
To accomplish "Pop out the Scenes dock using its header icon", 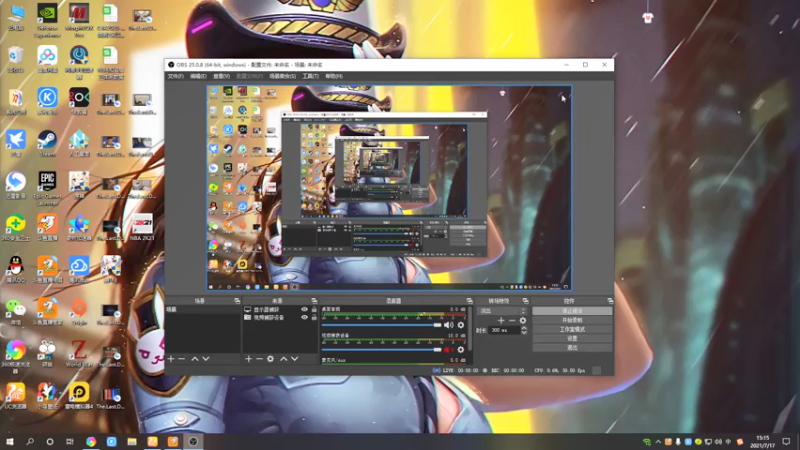I will [x=237, y=301].
